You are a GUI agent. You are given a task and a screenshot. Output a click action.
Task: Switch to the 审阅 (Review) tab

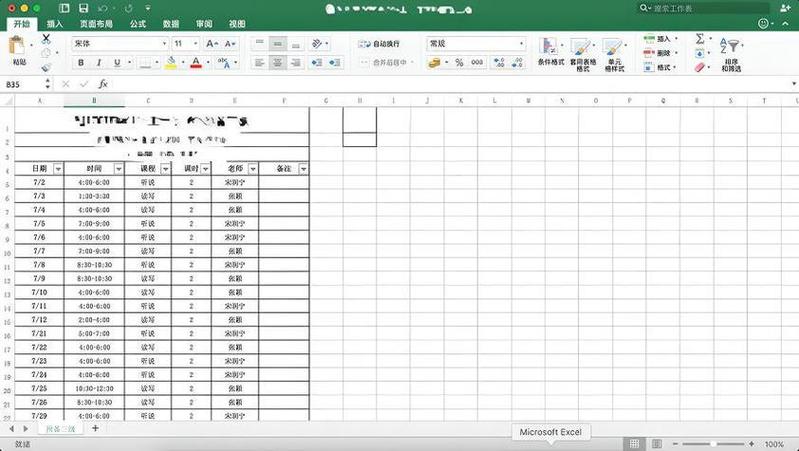(204, 24)
